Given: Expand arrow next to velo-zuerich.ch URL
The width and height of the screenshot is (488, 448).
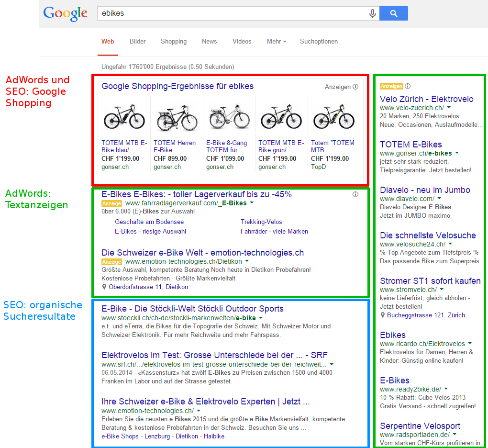Looking at the screenshot, I should [x=449, y=107].
